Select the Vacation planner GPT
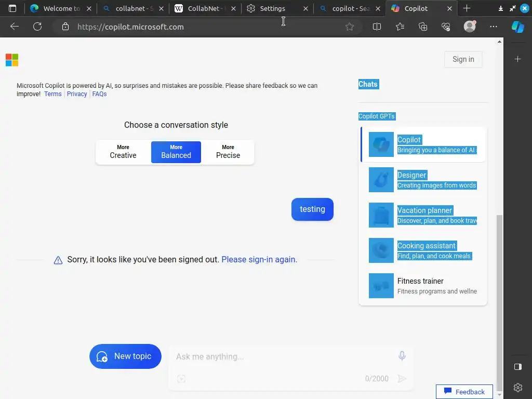532x399 pixels. click(x=423, y=215)
